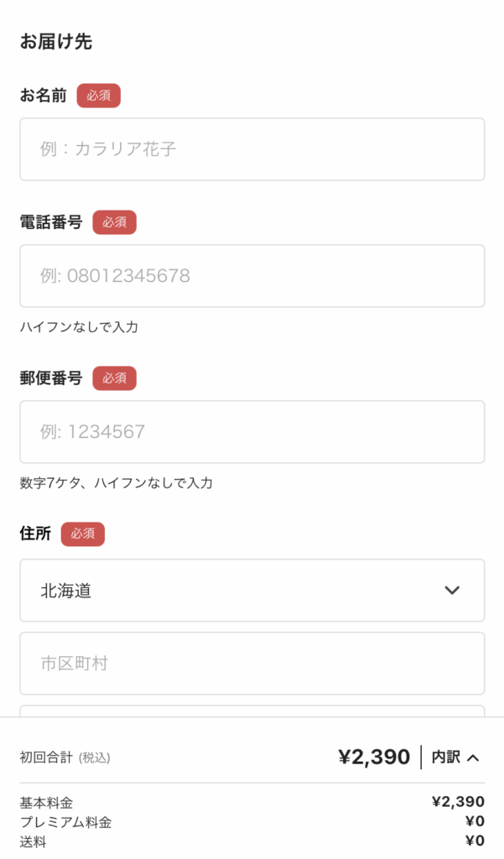The width and height of the screenshot is (504, 859).
Task: Click the 市区町村 city input field
Action: click(x=252, y=664)
